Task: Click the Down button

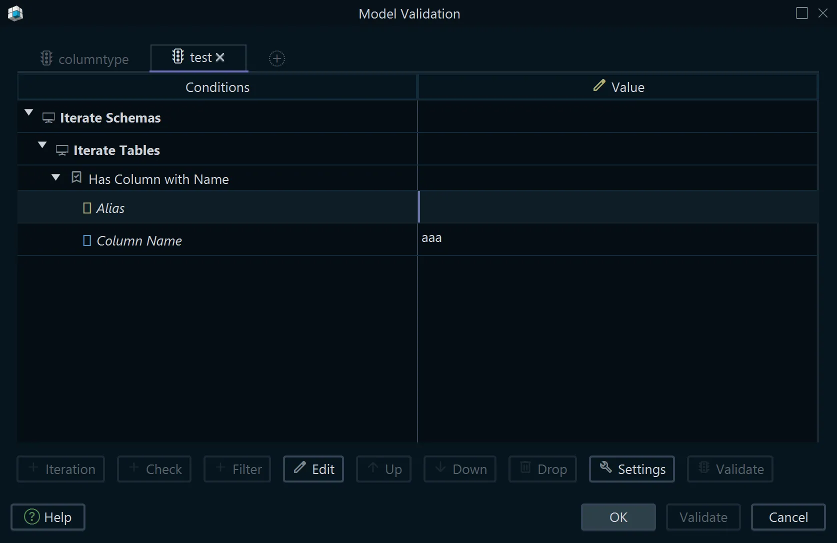Action: tap(460, 469)
